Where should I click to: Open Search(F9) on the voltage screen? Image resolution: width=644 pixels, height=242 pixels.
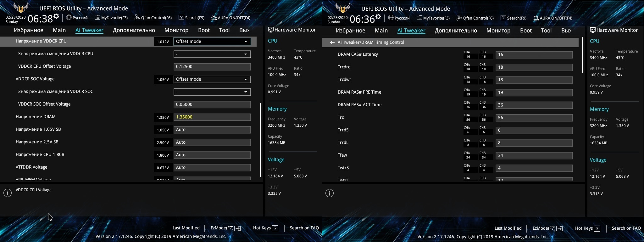click(192, 18)
